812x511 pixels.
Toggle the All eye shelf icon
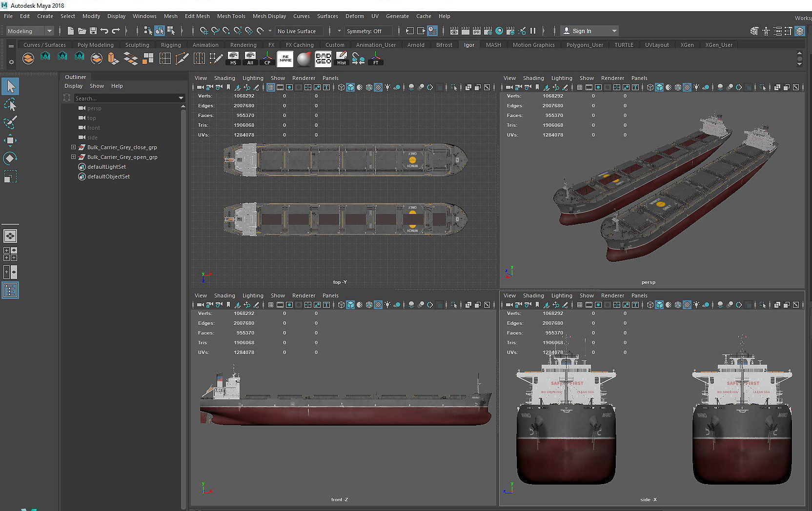point(250,59)
